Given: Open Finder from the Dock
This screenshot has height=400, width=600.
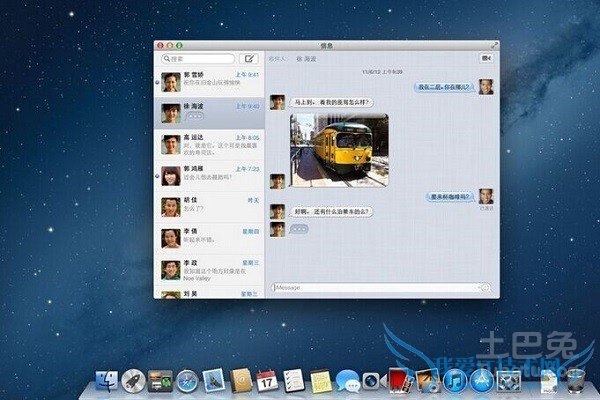Looking at the screenshot, I should pos(107,380).
